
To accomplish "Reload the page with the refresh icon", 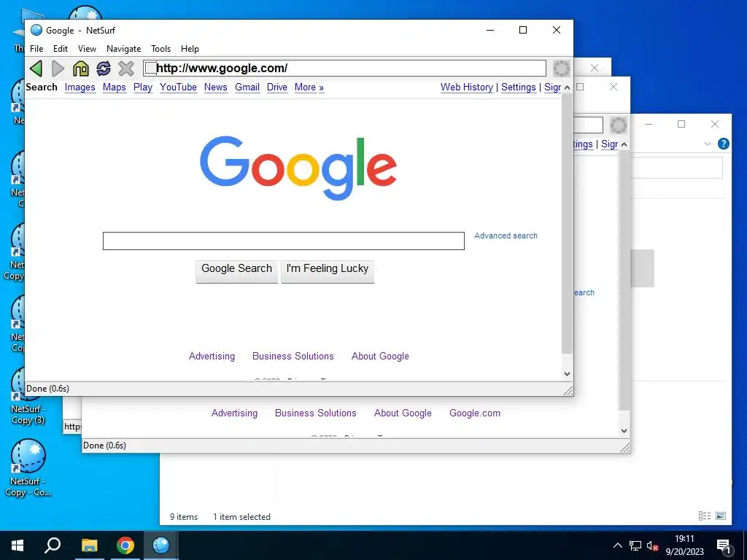I will [x=104, y=68].
